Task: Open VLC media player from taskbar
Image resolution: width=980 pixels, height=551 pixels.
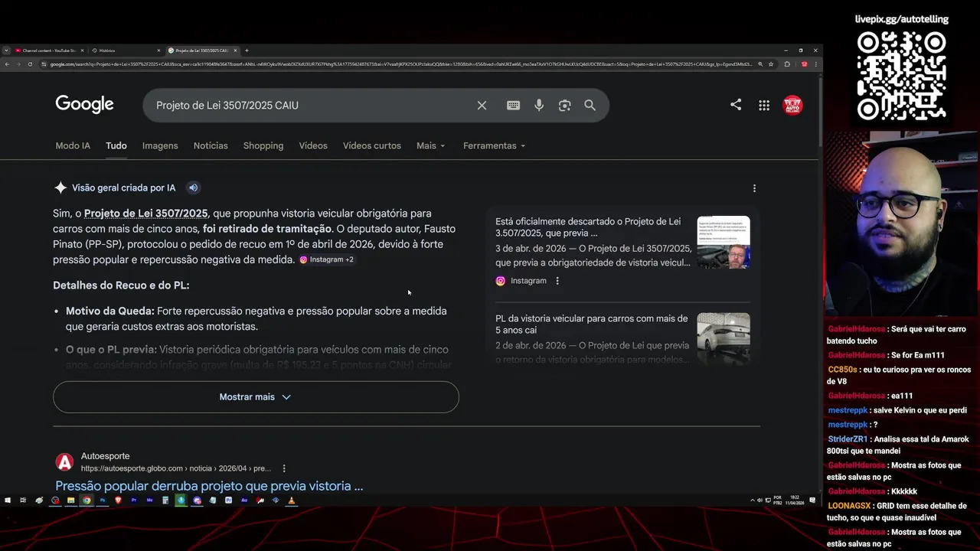Action: click(291, 500)
